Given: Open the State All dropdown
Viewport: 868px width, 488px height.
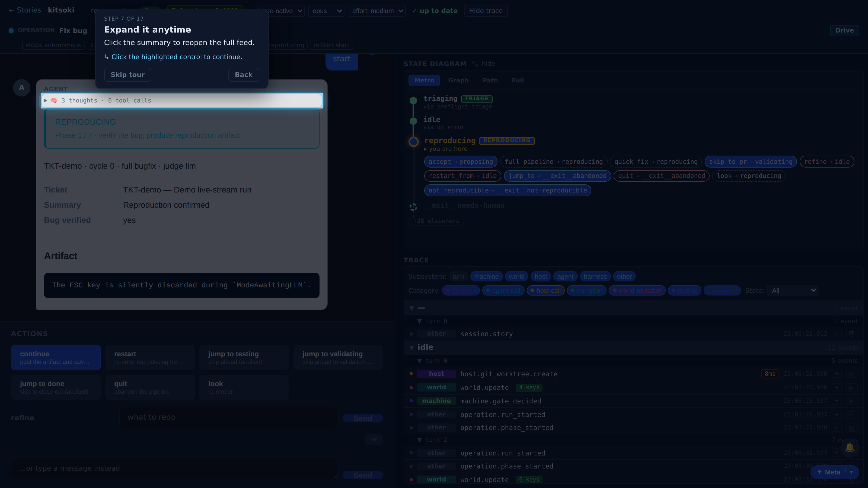Looking at the screenshot, I should [793, 290].
